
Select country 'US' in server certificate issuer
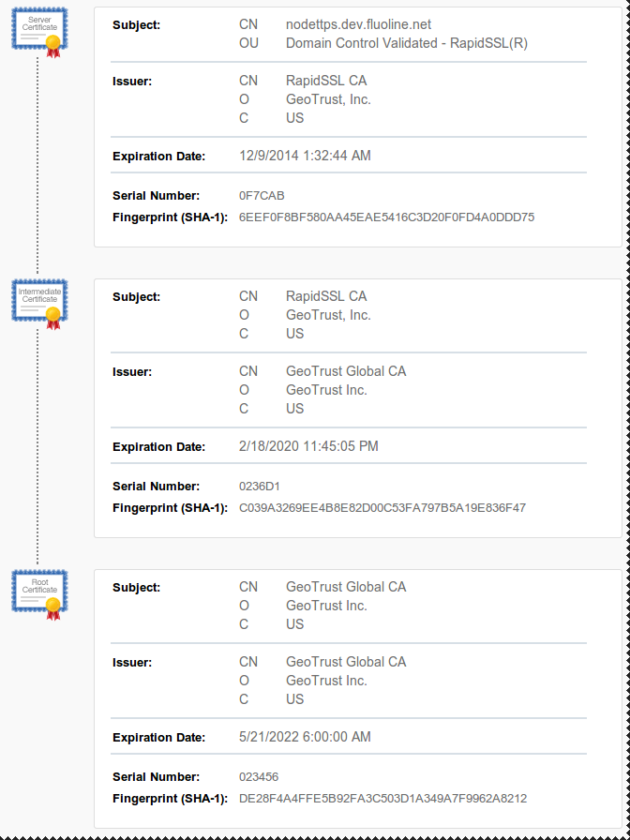pos(294,118)
